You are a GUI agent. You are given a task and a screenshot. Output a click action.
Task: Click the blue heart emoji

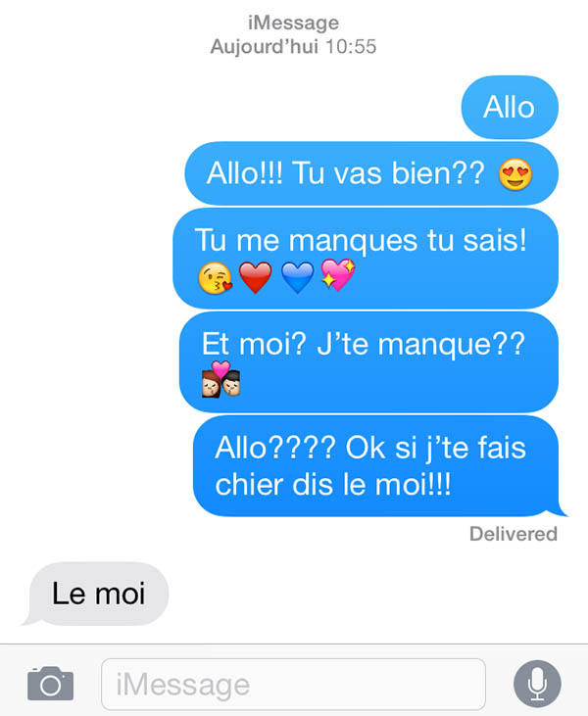point(297,277)
